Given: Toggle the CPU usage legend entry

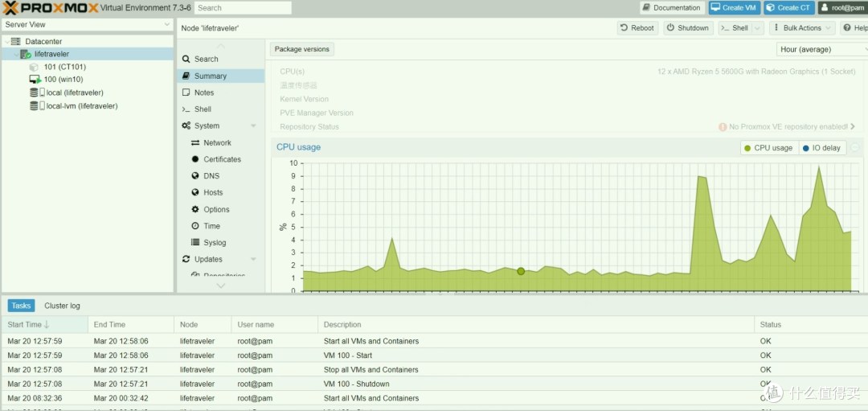Looking at the screenshot, I should click(768, 148).
